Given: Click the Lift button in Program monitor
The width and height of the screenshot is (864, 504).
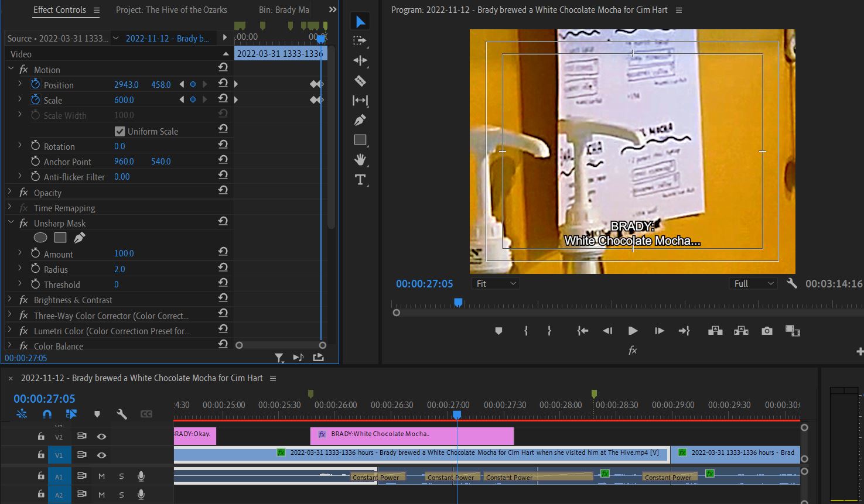Looking at the screenshot, I should (715, 331).
